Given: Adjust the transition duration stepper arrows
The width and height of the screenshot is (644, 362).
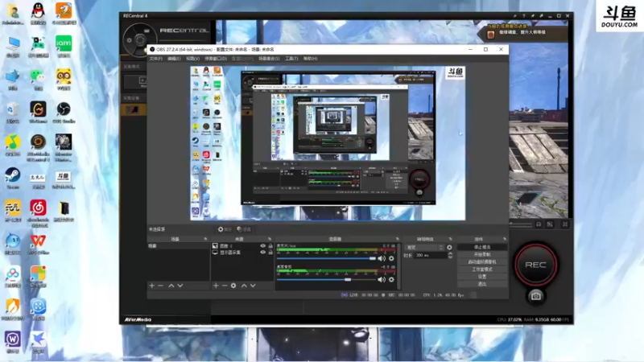Looking at the screenshot, I should tap(450, 255).
